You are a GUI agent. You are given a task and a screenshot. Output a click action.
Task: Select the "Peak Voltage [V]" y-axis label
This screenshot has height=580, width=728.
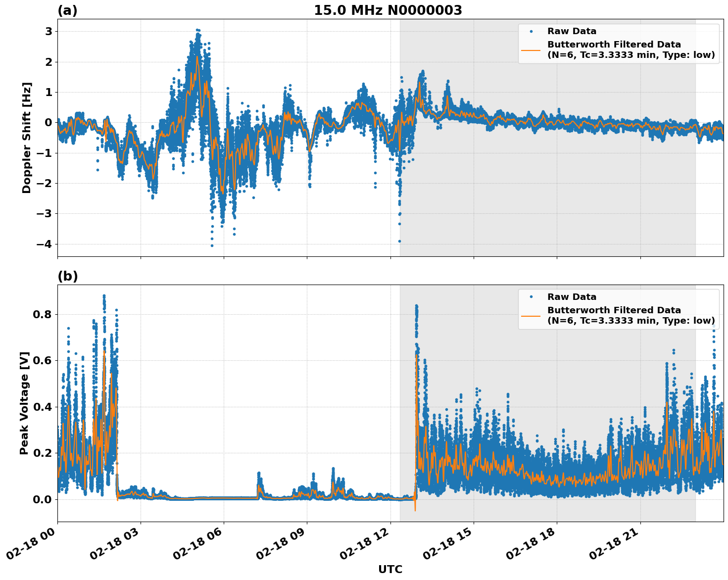click(24, 403)
